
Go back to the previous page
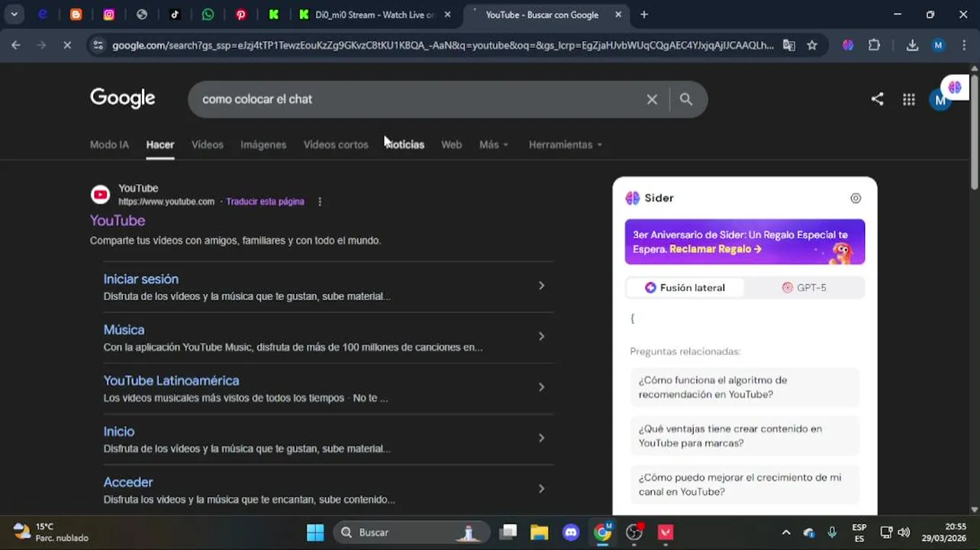[x=16, y=46]
